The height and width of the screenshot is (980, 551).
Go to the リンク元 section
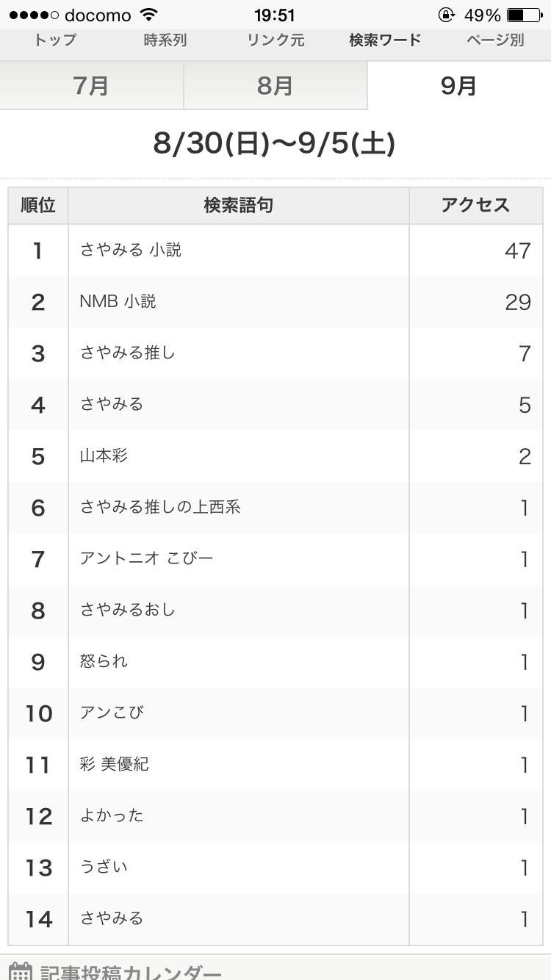[x=275, y=40]
